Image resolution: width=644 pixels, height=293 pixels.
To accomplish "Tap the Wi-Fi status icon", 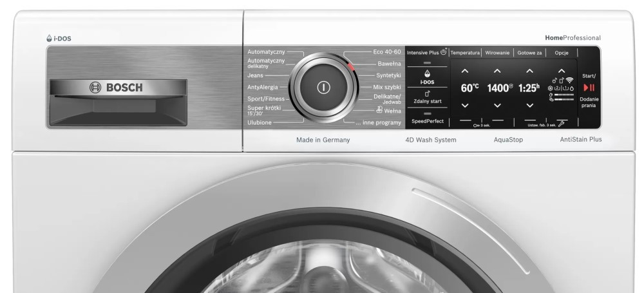I will 569,80.
